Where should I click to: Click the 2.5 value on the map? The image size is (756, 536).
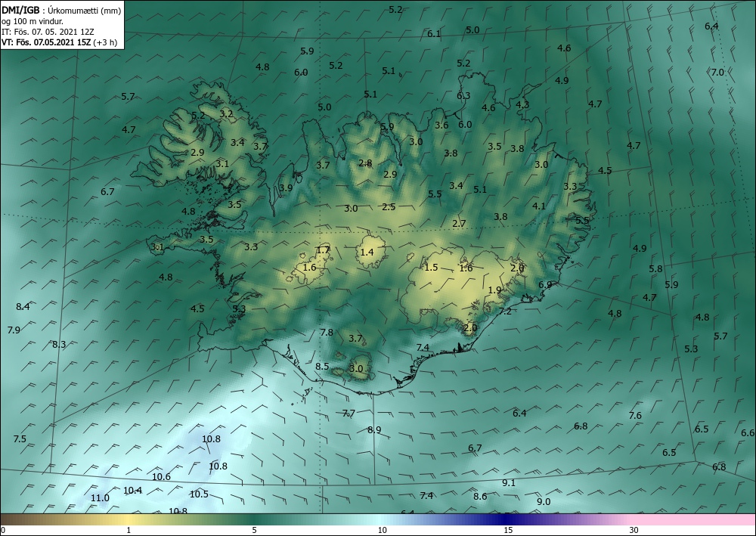389,207
